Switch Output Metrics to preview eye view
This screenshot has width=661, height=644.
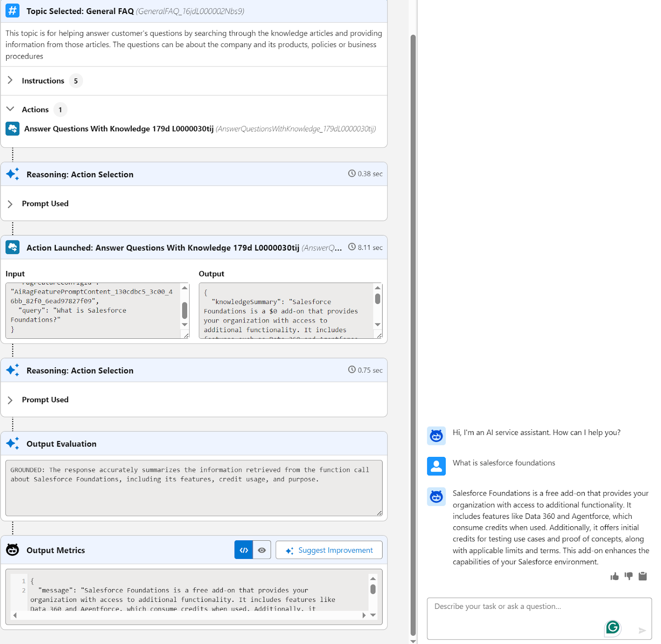(x=262, y=550)
